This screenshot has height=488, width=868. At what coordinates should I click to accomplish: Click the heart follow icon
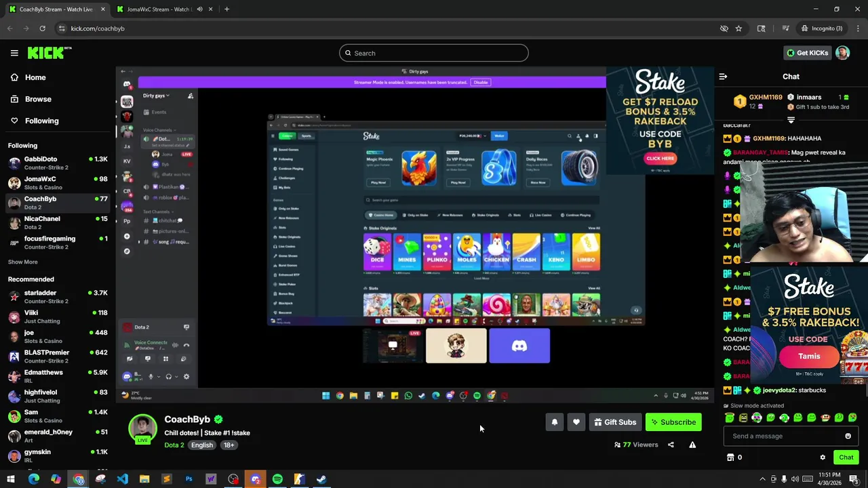pyautogui.click(x=576, y=422)
